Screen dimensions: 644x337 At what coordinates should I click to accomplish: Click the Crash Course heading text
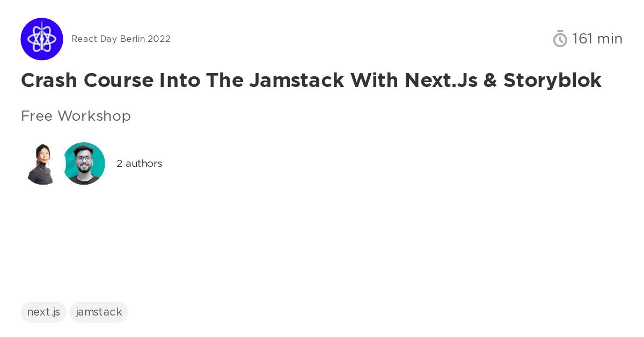pyautogui.click(x=311, y=80)
